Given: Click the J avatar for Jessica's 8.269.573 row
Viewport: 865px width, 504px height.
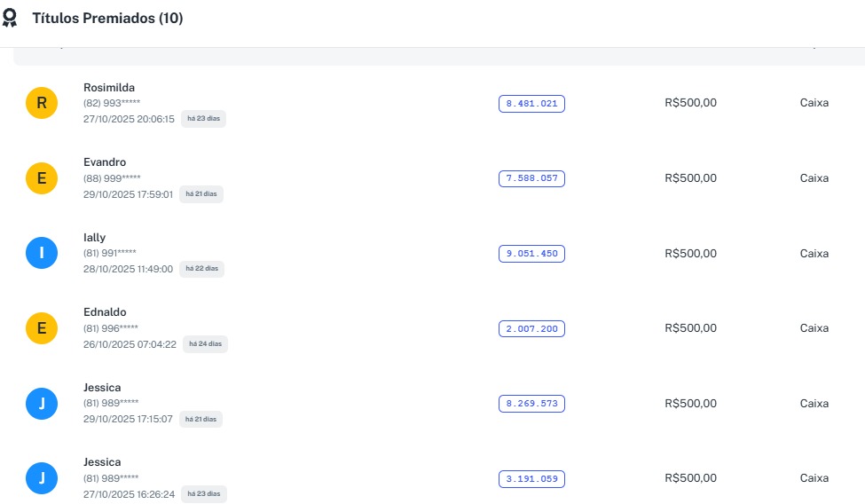Looking at the screenshot, I should point(42,404).
